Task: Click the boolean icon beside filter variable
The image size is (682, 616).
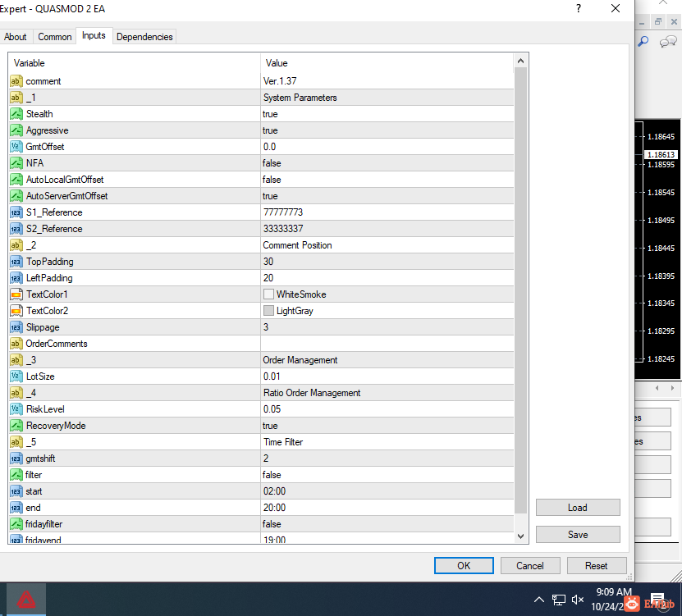Action: tap(16, 475)
